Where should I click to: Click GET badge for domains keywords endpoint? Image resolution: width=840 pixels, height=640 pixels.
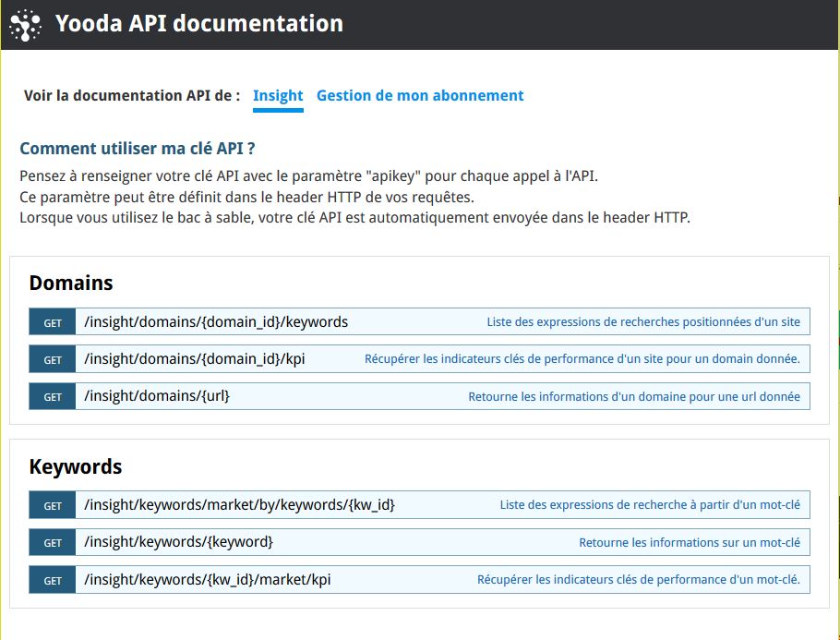coord(53,322)
